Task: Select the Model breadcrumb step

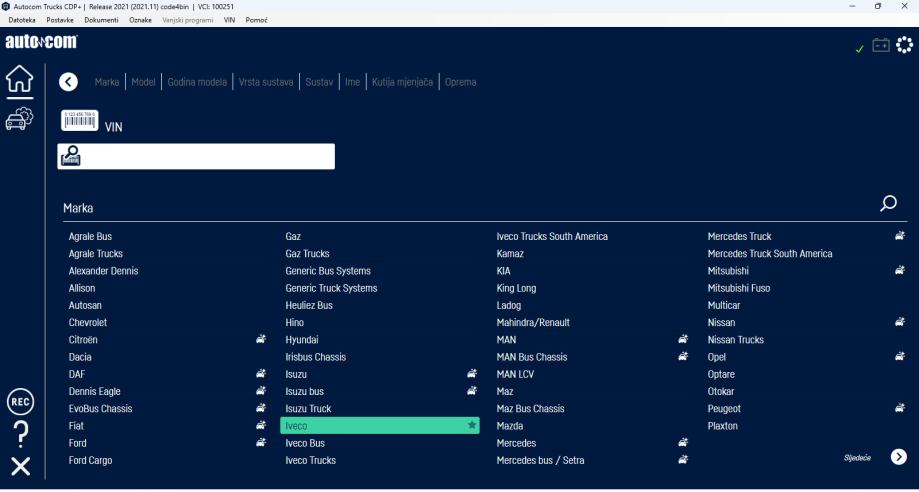Action: [x=143, y=82]
